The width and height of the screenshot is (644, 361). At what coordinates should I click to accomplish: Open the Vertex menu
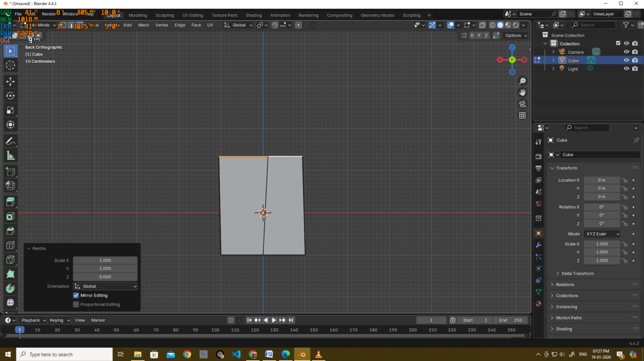(x=162, y=25)
